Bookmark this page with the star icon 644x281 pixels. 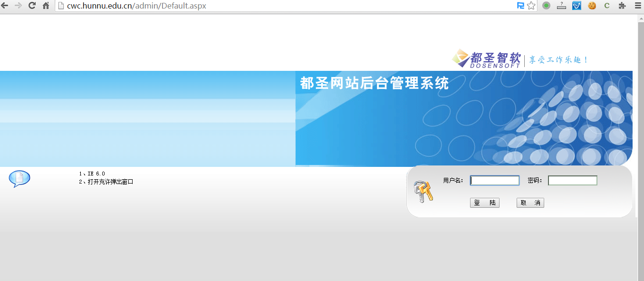[x=531, y=6]
